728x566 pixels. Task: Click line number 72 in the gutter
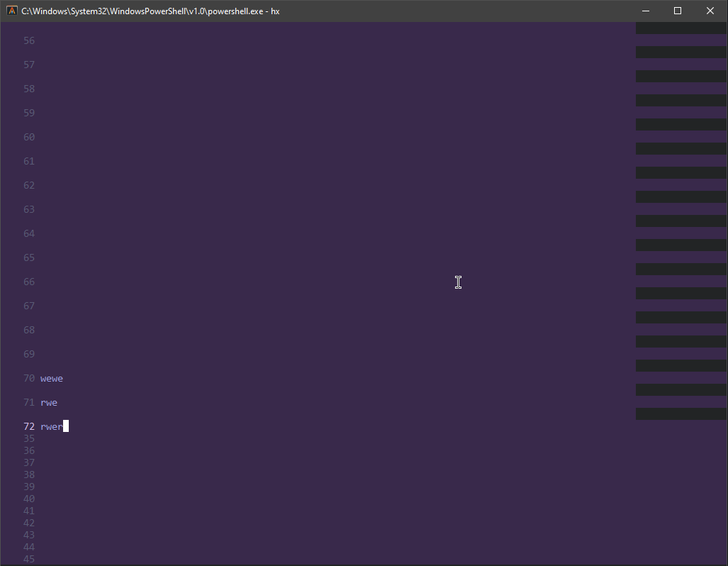tap(28, 426)
